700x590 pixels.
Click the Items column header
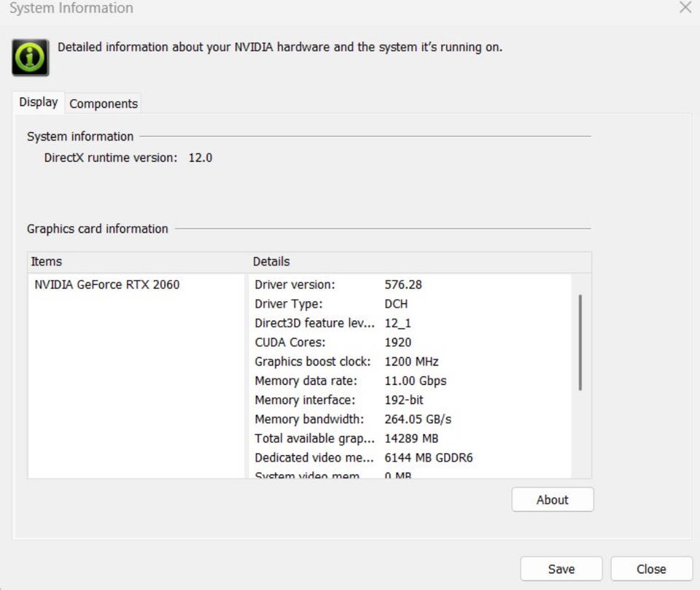[47, 261]
